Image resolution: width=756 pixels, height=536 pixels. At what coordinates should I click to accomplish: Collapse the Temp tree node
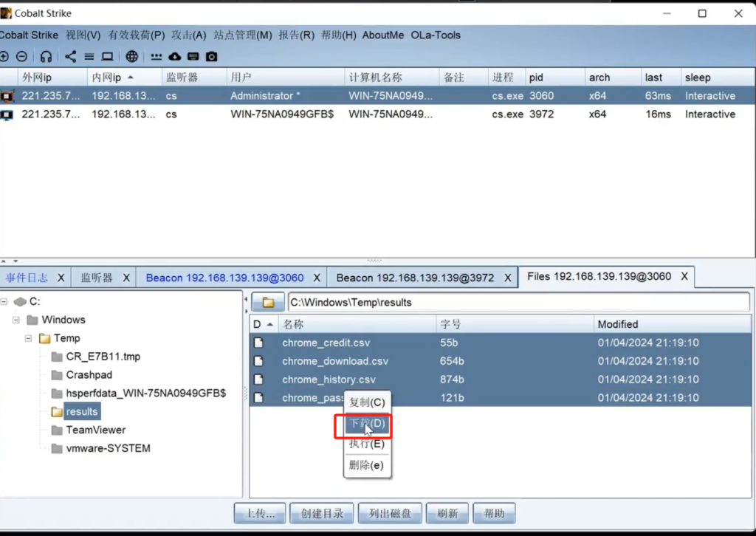[x=29, y=338]
